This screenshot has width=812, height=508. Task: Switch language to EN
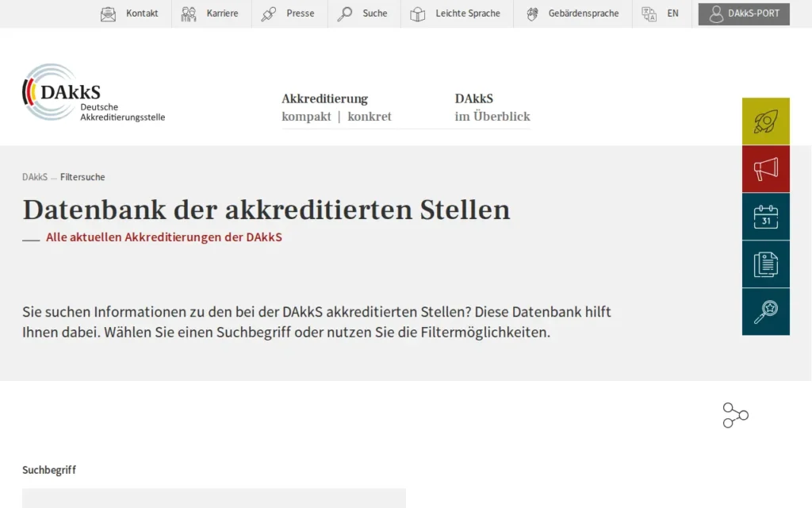672,13
